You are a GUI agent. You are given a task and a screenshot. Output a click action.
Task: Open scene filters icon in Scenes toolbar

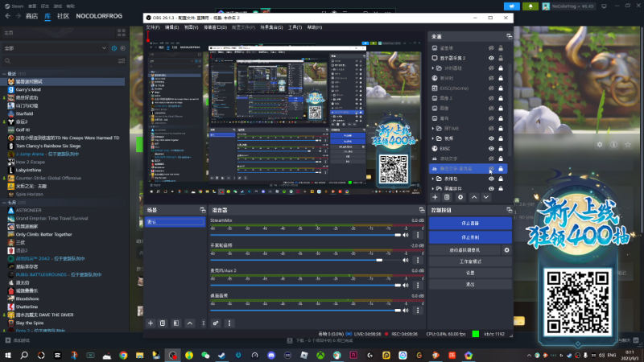point(176,323)
